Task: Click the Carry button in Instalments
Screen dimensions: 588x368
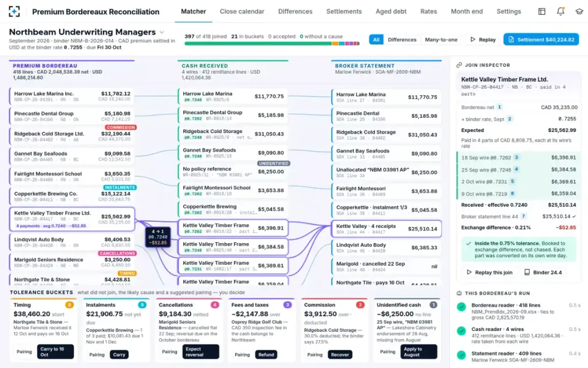Action: (119, 355)
